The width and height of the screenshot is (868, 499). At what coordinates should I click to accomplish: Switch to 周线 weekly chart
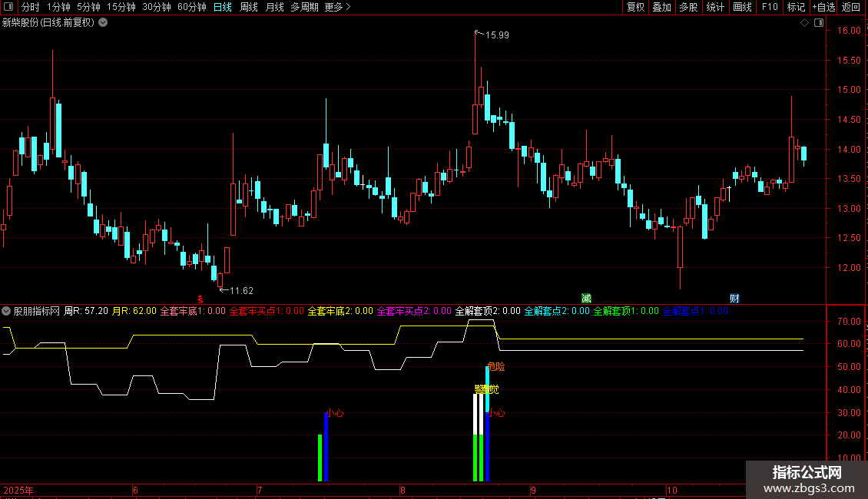(249, 7)
